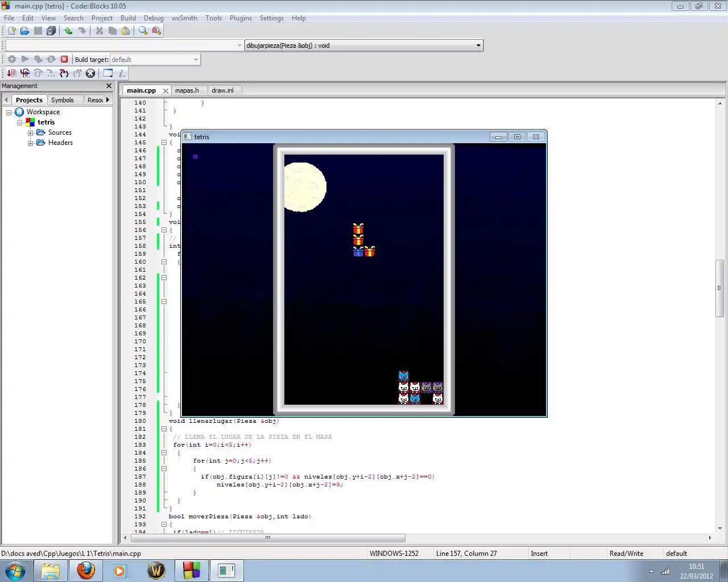This screenshot has width=728, height=582.
Task: Click the Run to cursor debug icon
Action: pos(24,73)
